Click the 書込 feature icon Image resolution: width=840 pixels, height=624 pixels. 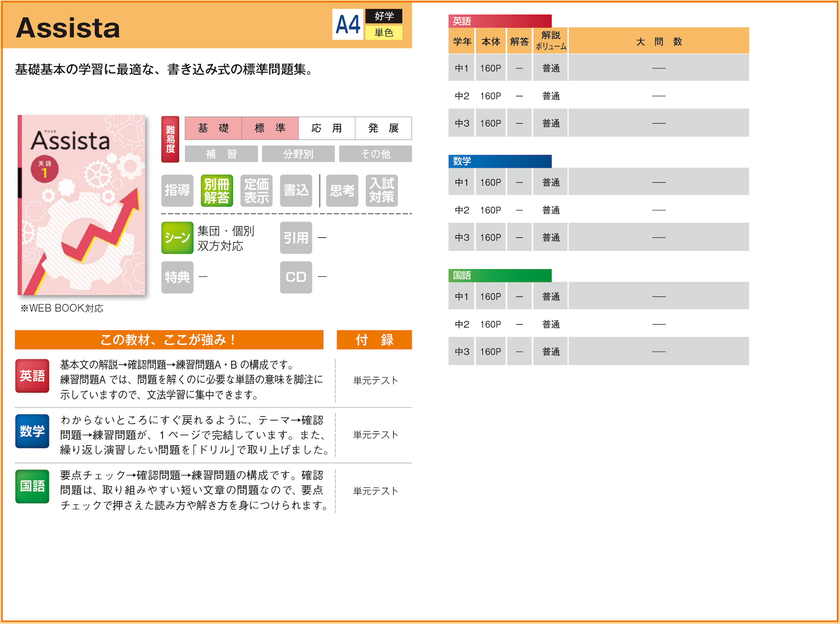(x=296, y=190)
